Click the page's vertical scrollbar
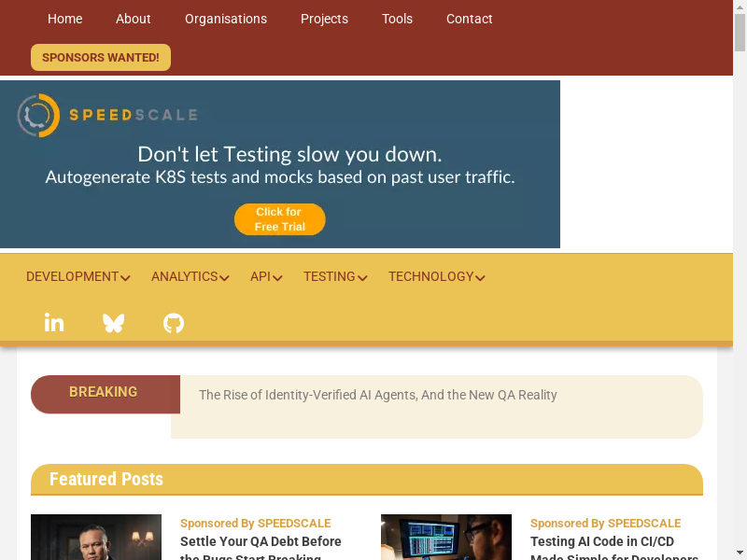Viewport: 747px width, 560px height. pos(740,280)
